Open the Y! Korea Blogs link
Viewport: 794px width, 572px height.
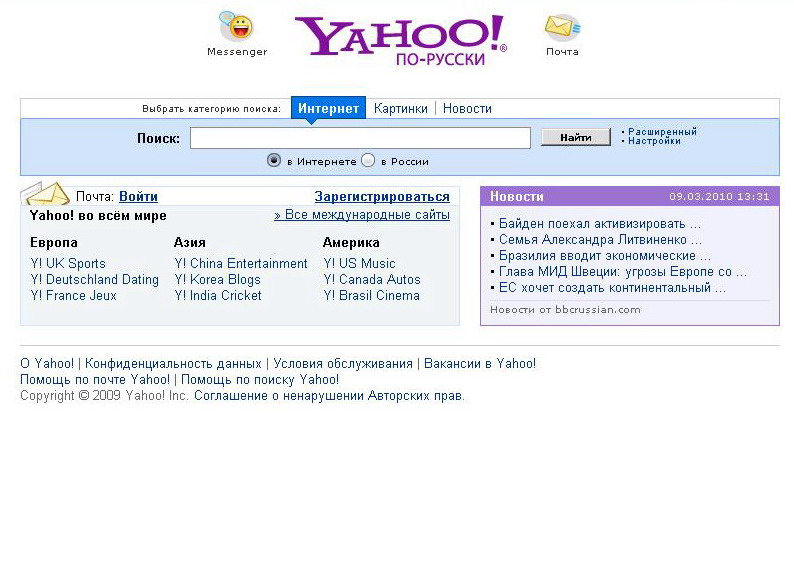(217, 279)
